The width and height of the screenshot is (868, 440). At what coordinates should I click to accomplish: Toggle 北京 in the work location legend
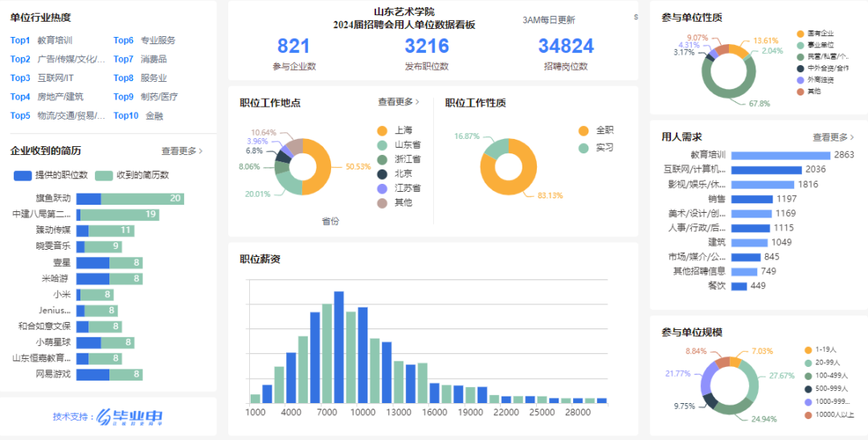coord(395,174)
